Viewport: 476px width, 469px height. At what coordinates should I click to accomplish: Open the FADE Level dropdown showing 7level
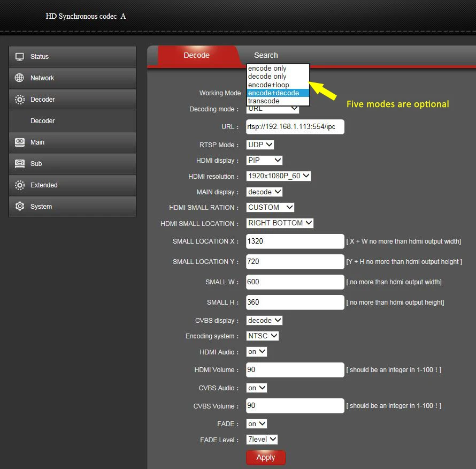[x=262, y=440]
